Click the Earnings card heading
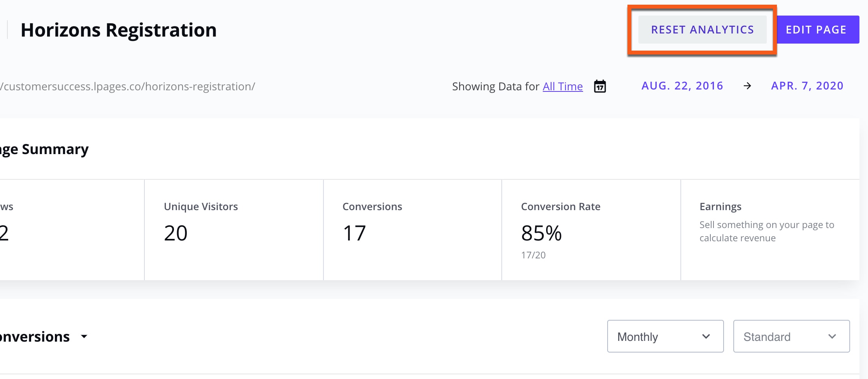 click(x=720, y=207)
